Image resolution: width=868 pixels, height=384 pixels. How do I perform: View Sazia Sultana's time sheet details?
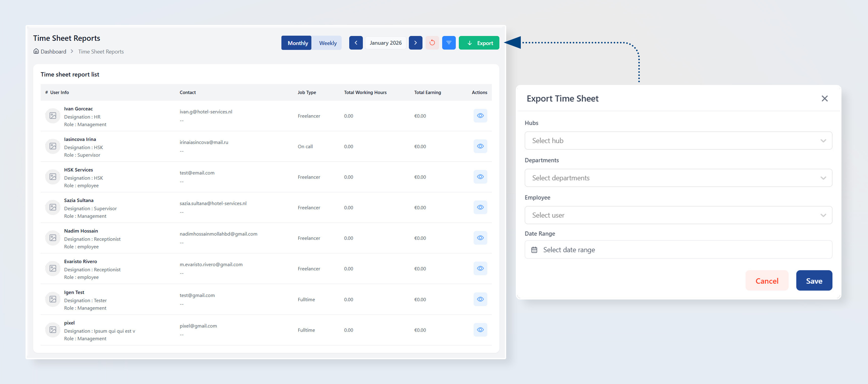[x=480, y=207]
